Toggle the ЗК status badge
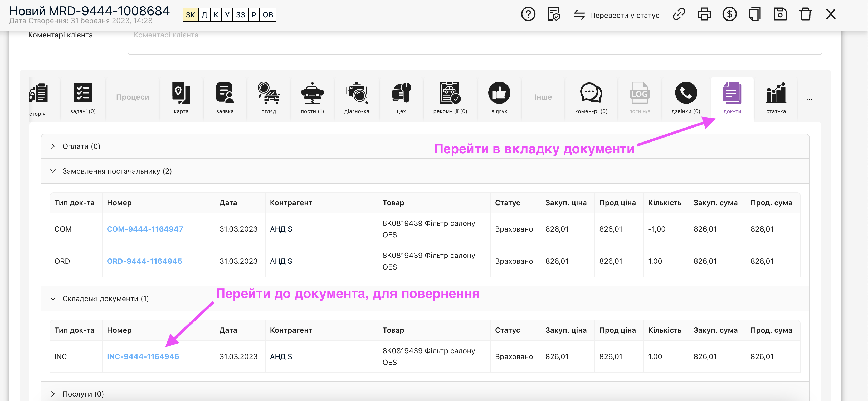Image resolution: width=868 pixels, height=401 pixels. point(190,15)
